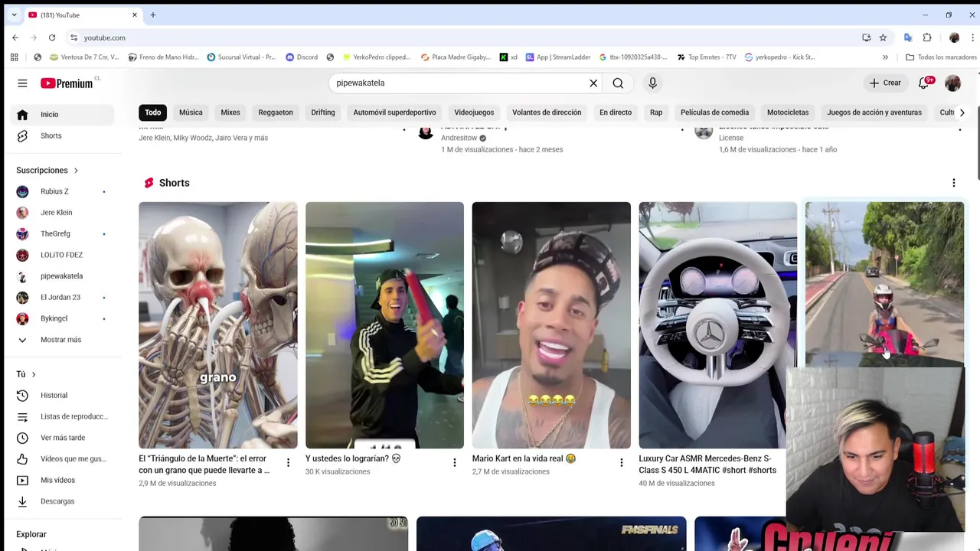Open Andresitow channel link
The width and height of the screenshot is (980, 551).
[459, 138]
